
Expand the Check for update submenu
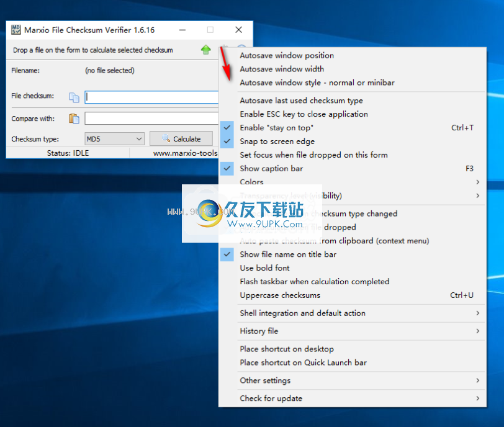(353, 398)
